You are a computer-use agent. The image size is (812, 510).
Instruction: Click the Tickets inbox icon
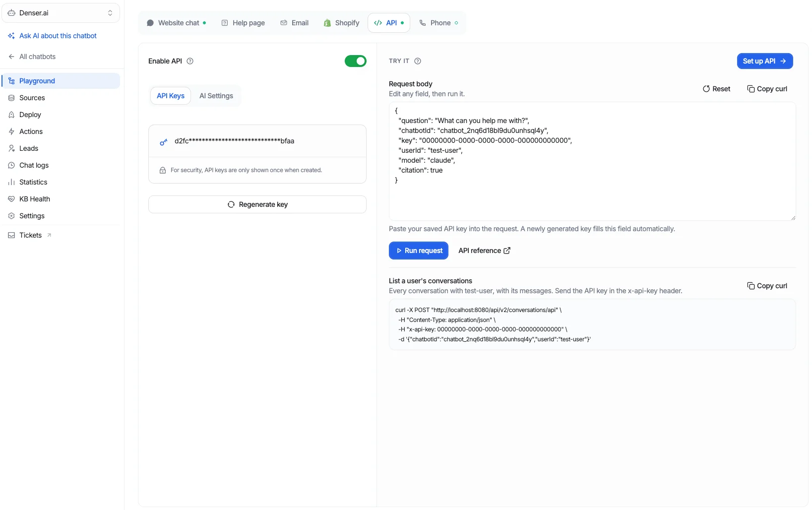11,235
